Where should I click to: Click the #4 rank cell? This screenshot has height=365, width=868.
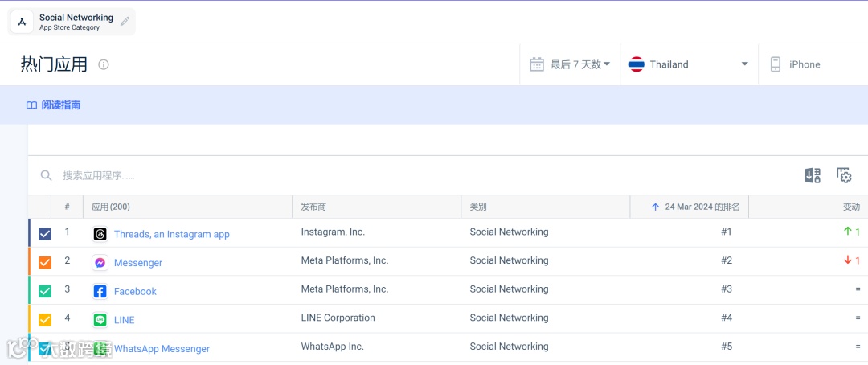[x=727, y=318]
